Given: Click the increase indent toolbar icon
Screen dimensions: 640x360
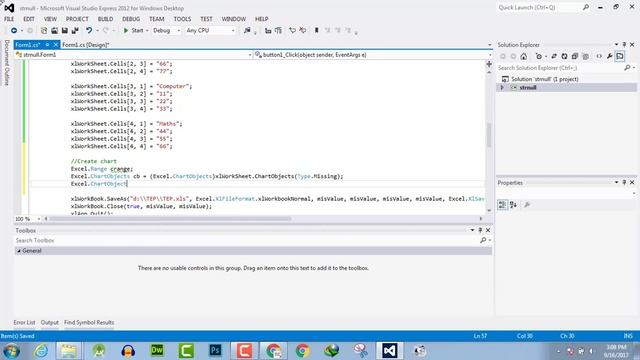Looking at the screenshot, I should (278, 31).
